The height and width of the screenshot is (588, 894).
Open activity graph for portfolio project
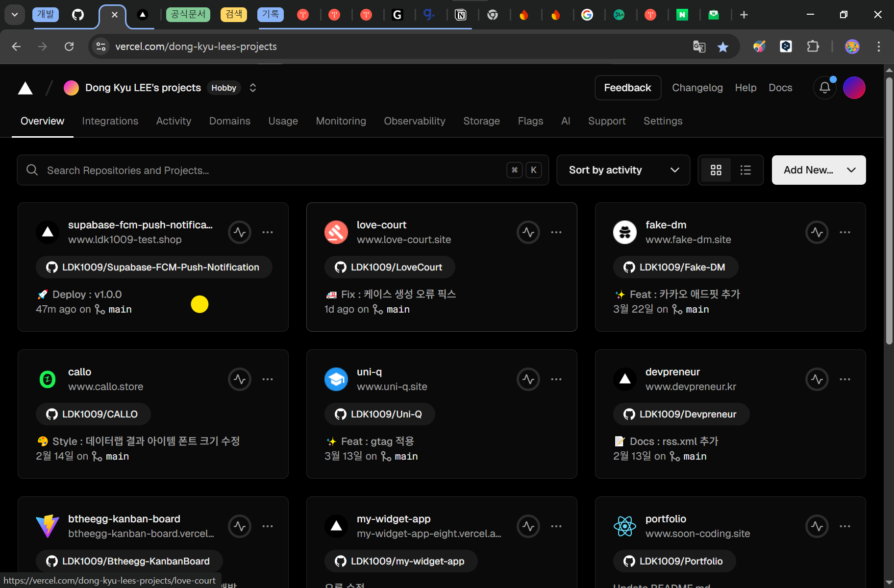click(817, 526)
